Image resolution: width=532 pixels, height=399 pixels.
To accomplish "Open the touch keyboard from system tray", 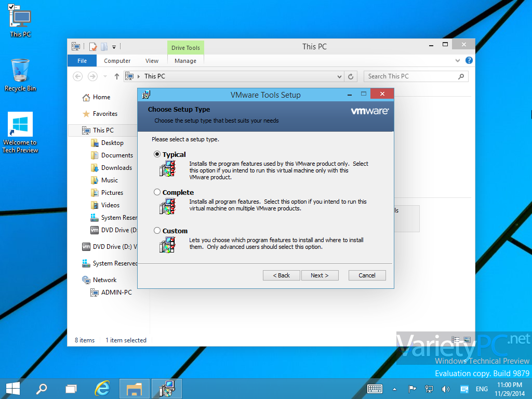I will tap(375, 388).
